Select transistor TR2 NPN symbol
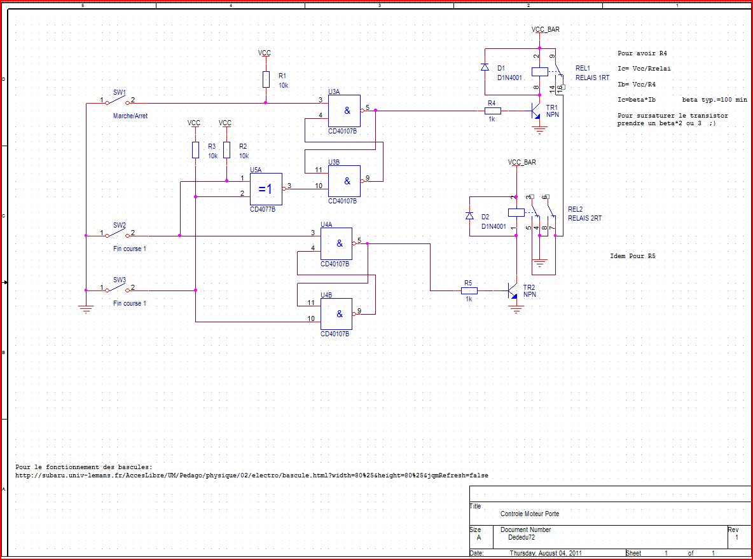This screenshot has width=753, height=560. [x=513, y=290]
